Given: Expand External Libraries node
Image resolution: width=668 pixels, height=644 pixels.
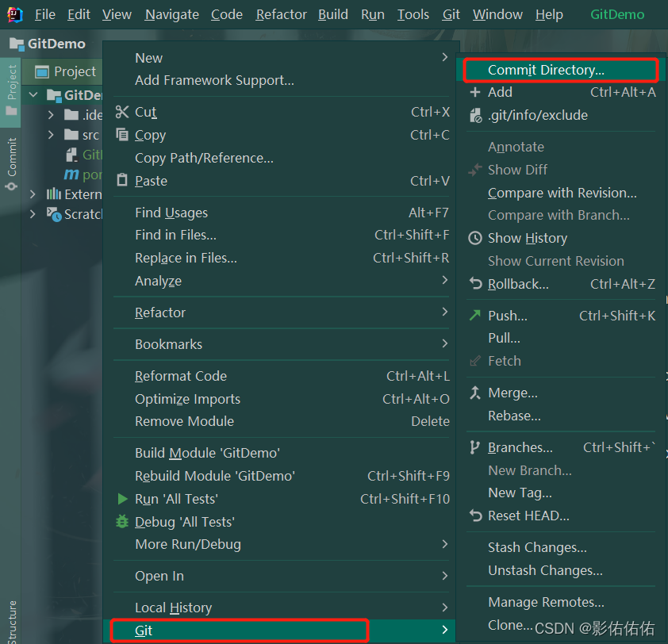Looking at the screenshot, I should pyautogui.click(x=33, y=194).
